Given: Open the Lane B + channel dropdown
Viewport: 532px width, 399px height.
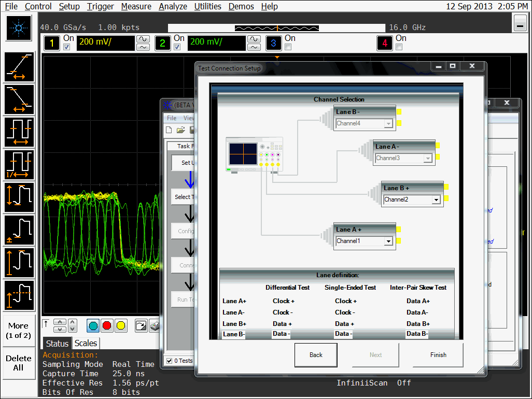Looking at the screenshot, I should pyautogui.click(x=436, y=199).
